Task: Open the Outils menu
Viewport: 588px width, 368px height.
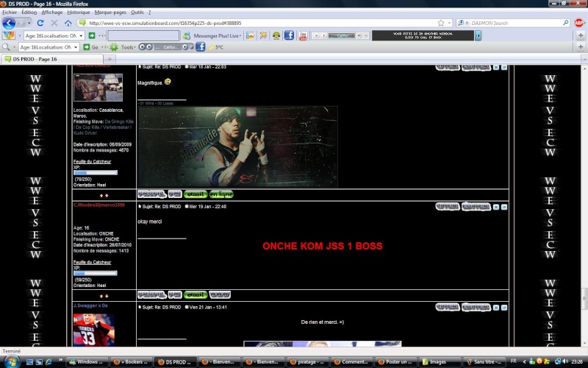Action: (x=137, y=12)
